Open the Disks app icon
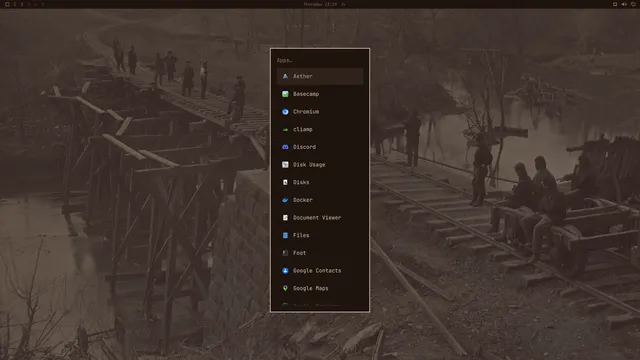The image size is (640, 360). [x=285, y=182]
